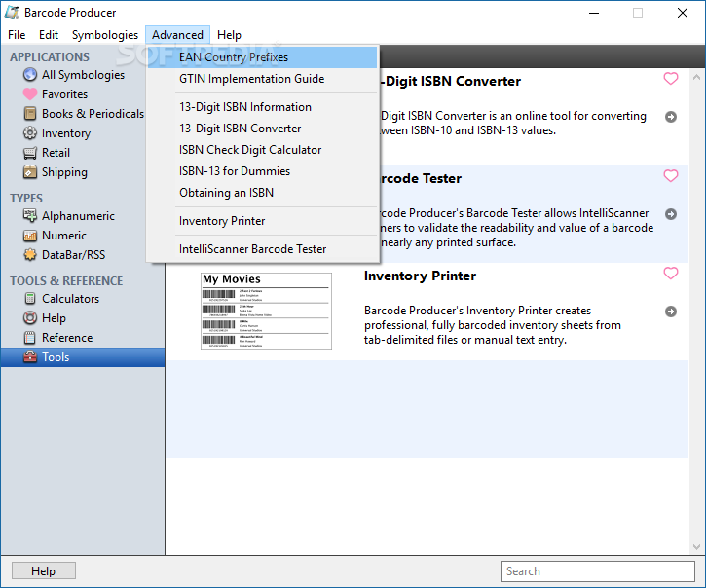Choose Inventory Printer in Advanced menu
706x588 pixels.
pyautogui.click(x=263, y=221)
